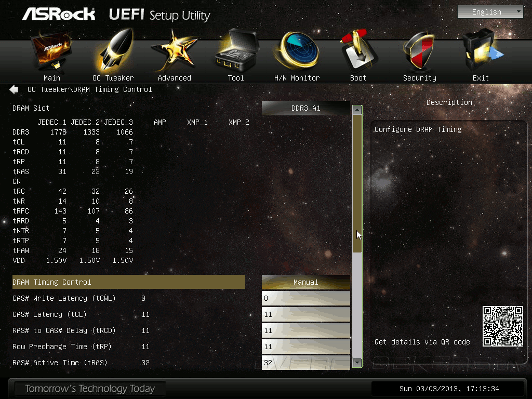This screenshot has width=532, height=399.
Task: Select the RAS# Active Time (tRAS) label
Action: pyautogui.click(x=60, y=363)
